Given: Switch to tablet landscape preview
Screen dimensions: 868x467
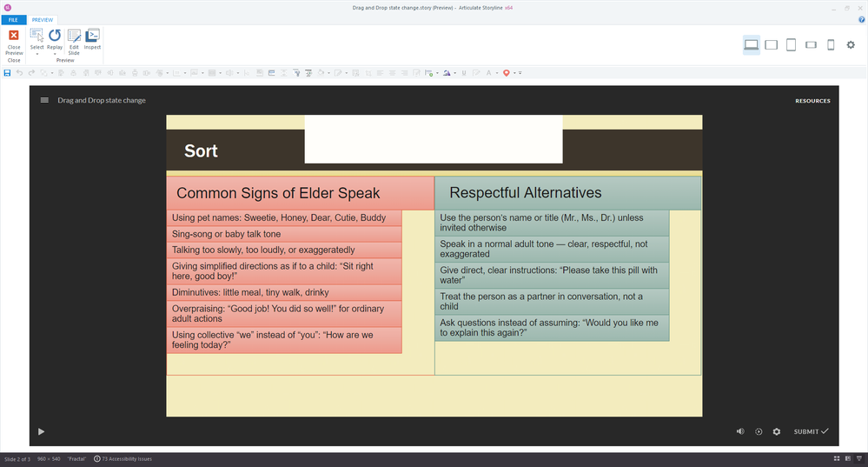Looking at the screenshot, I should pos(771,45).
